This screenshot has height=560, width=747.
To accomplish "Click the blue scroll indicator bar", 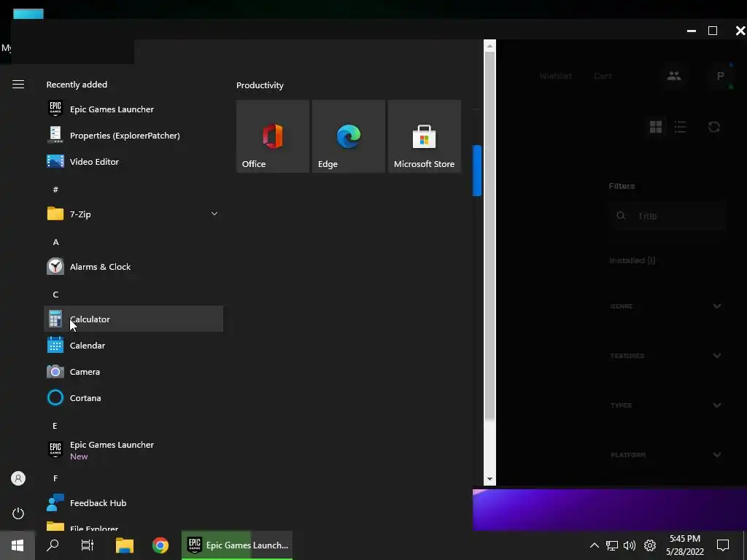I will point(477,171).
